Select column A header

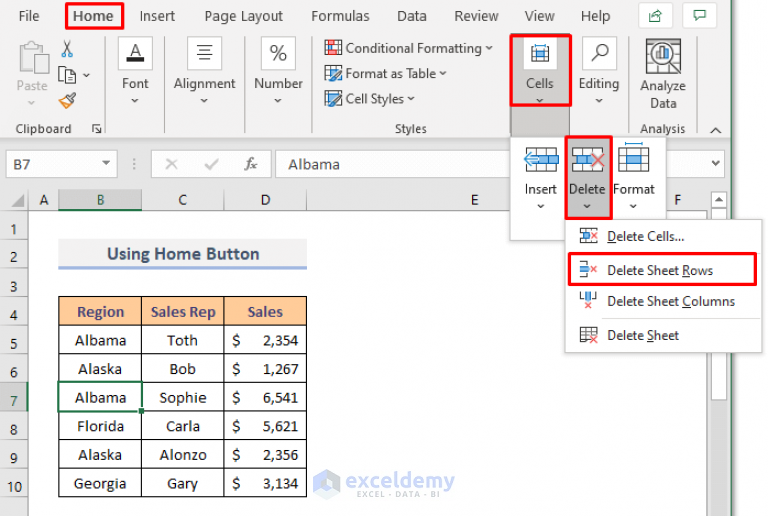(x=44, y=200)
